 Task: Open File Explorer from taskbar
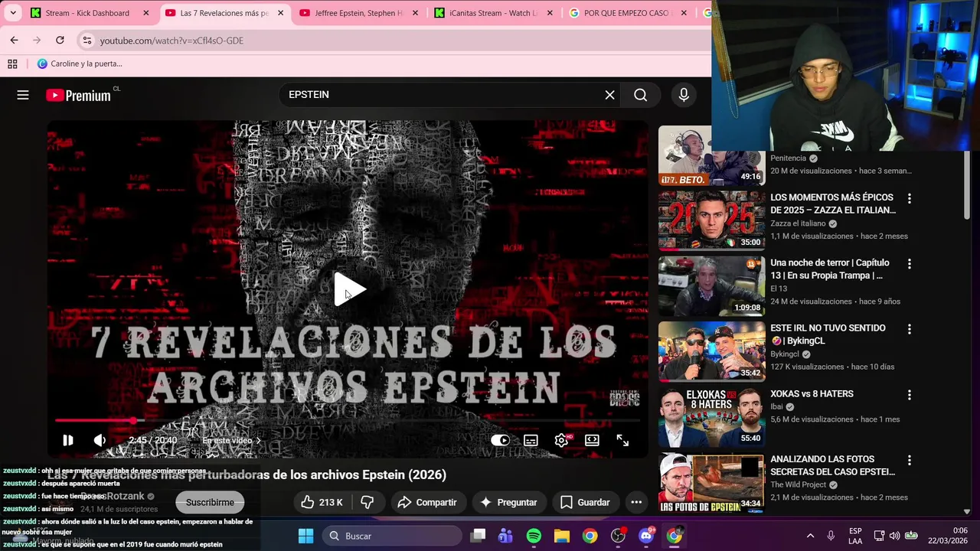point(562,536)
